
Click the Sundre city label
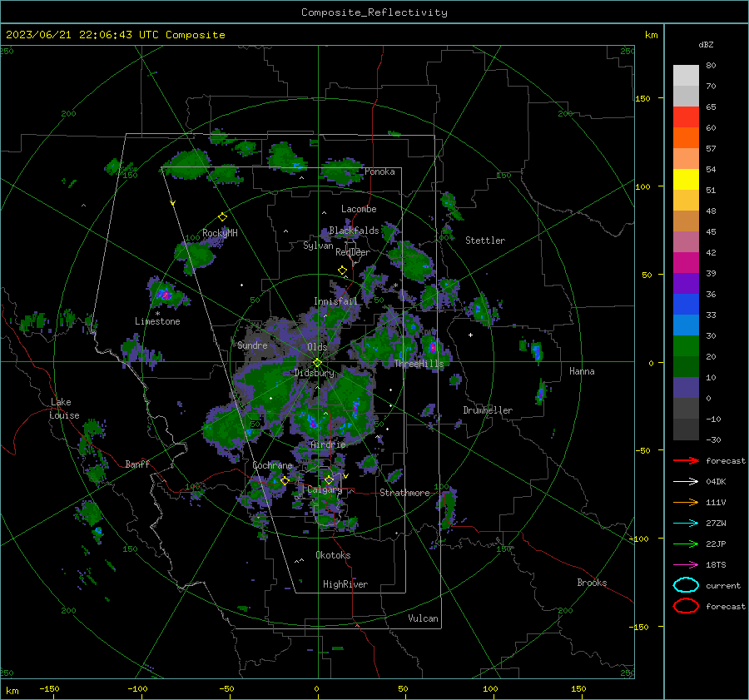click(252, 345)
